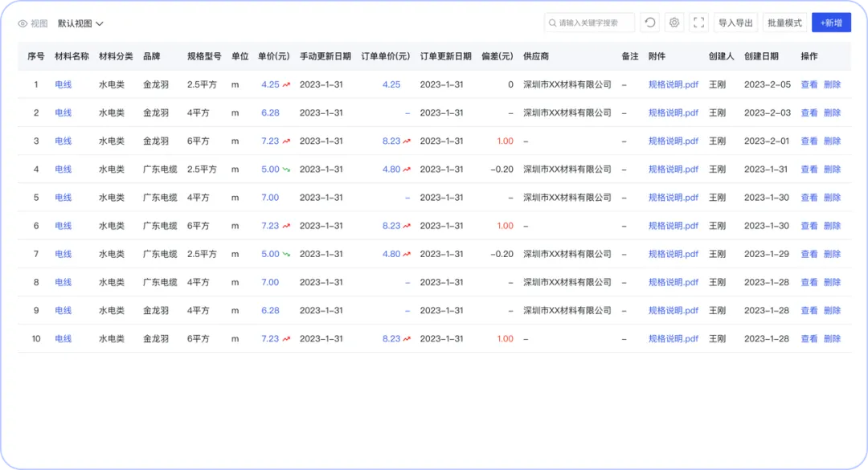868x470 pixels.
Task: Click the 广东电缆 brand cell in row 4
Action: [x=160, y=170]
